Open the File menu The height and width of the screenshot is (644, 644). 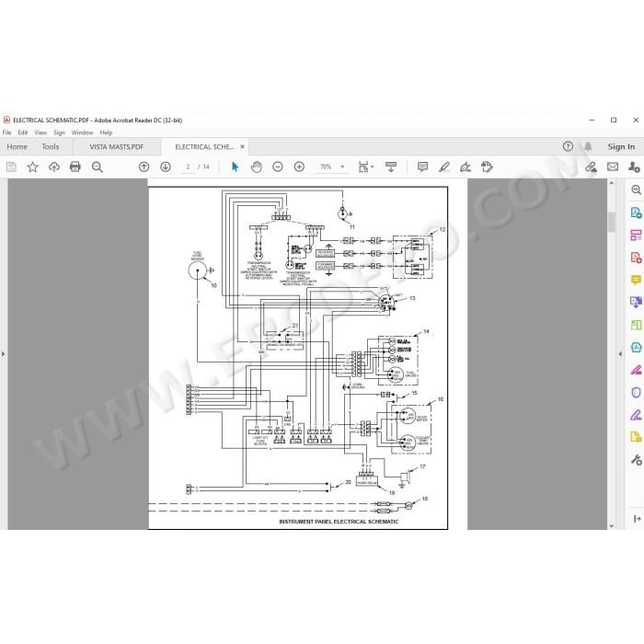(x=7, y=132)
